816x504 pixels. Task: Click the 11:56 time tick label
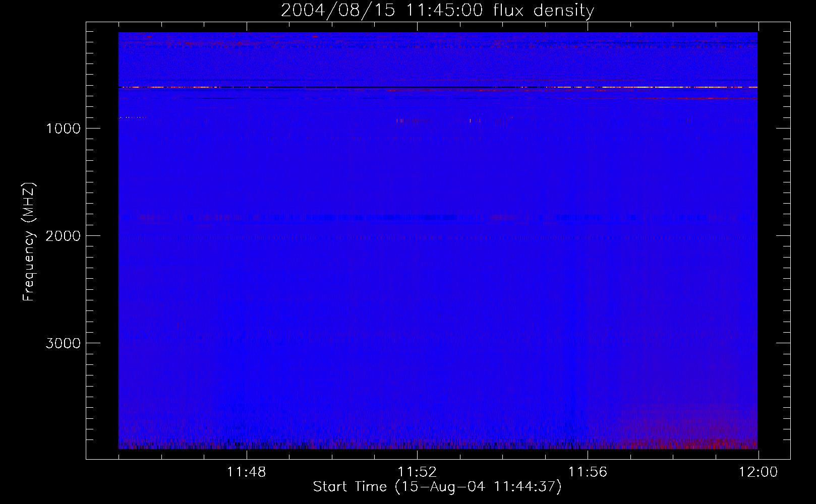click(x=588, y=472)
